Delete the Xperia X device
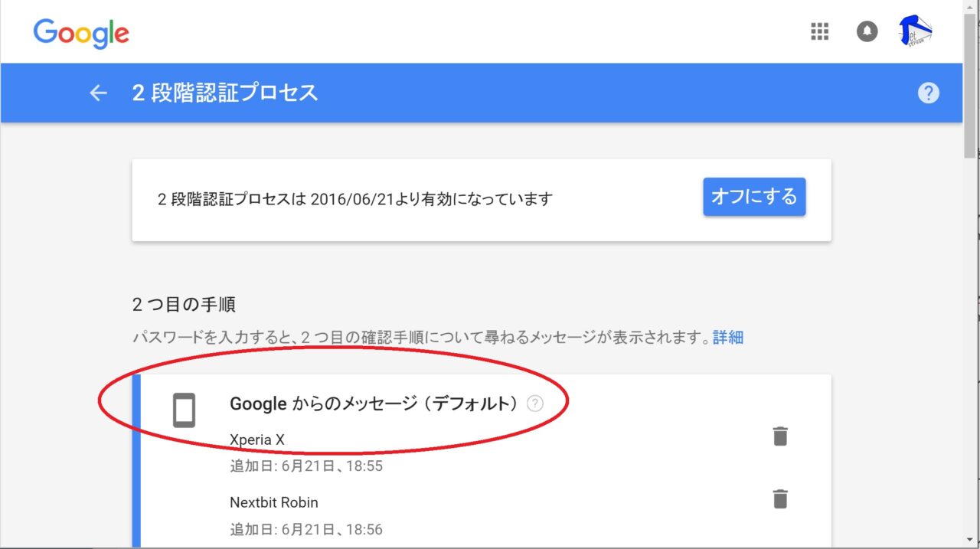Image resolution: width=980 pixels, height=549 pixels. coord(779,436)
